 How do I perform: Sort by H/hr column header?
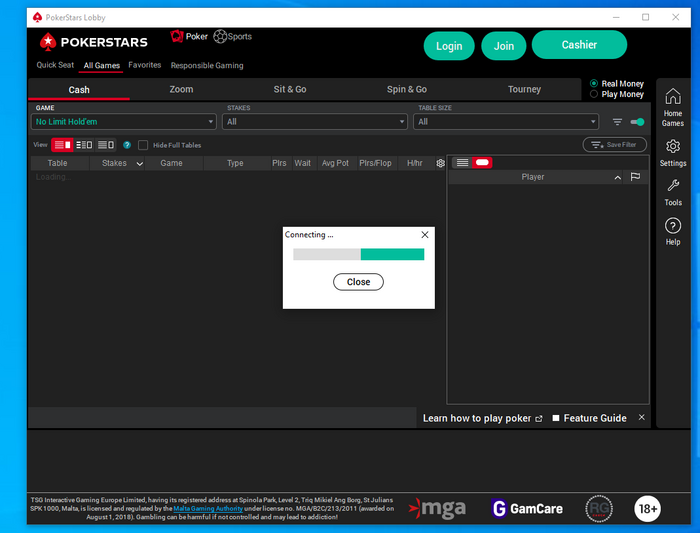tap(415, 163)
